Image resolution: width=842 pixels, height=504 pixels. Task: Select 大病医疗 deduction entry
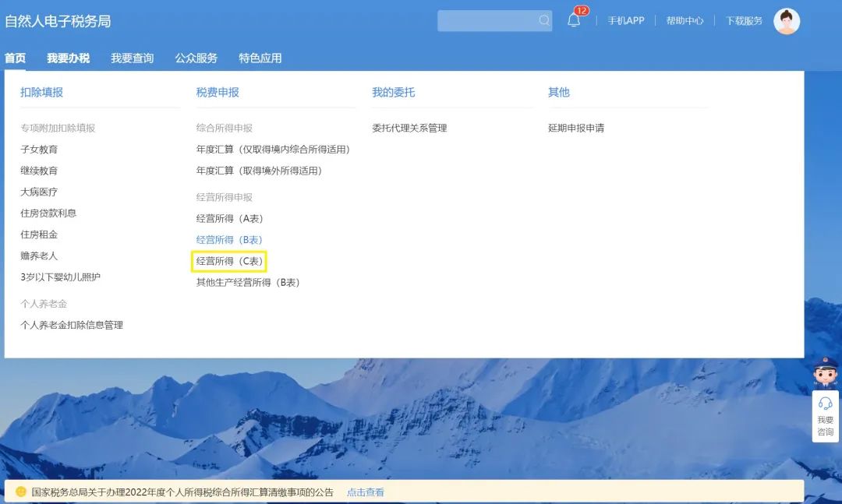39,192
